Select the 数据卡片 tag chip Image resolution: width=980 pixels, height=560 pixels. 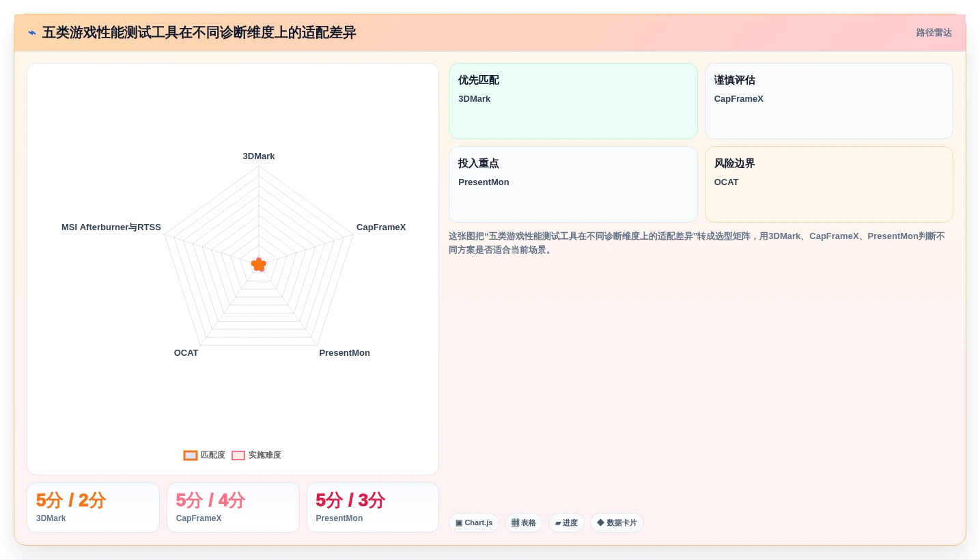617,523
